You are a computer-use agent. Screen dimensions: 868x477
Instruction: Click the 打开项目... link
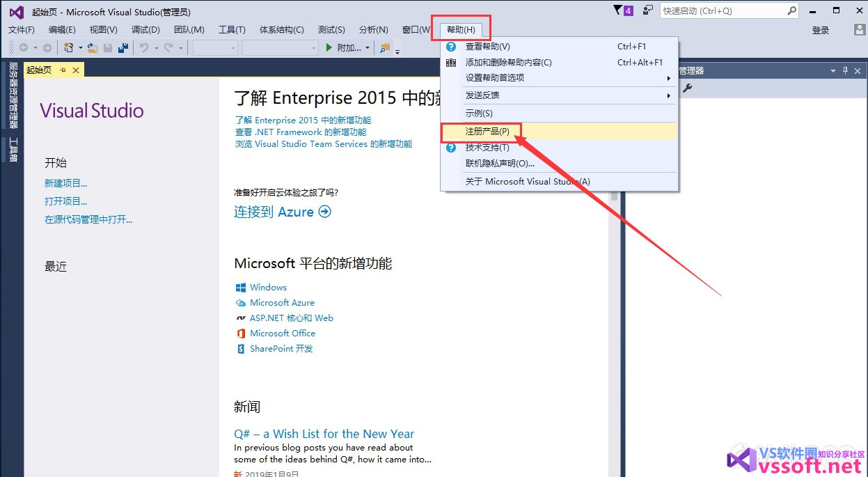(66, 202)
